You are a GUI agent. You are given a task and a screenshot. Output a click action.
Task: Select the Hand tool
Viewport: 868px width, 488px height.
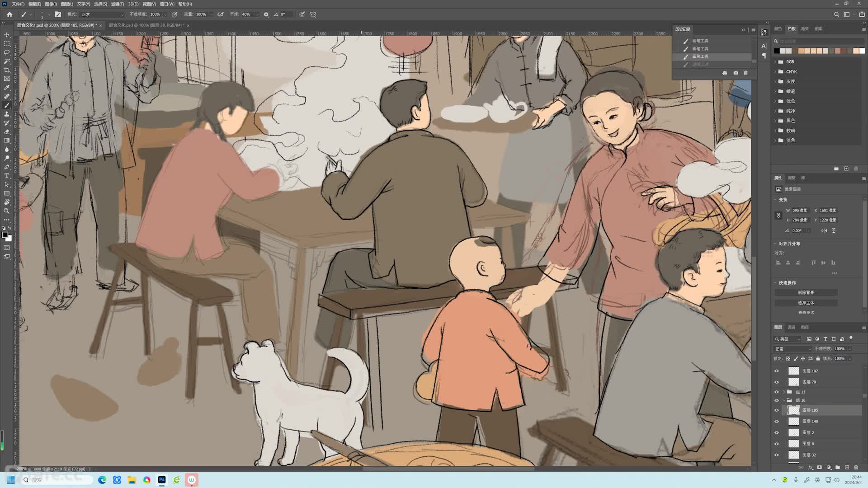pyautogui.click(x=7, y=202)
